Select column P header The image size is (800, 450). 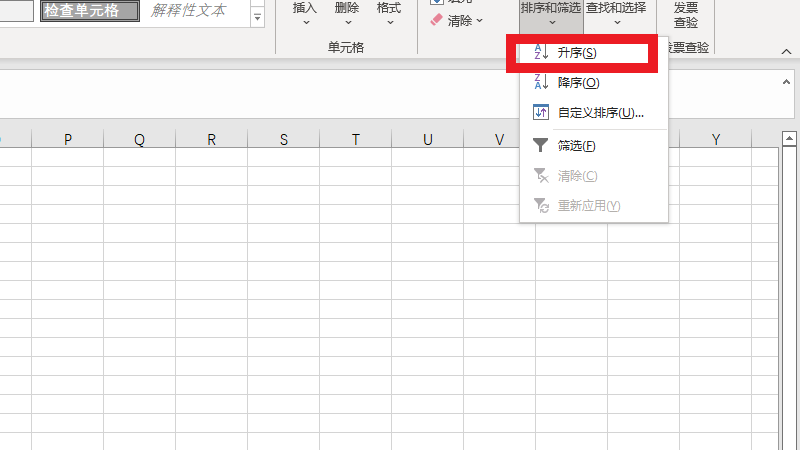coord(67,140)
